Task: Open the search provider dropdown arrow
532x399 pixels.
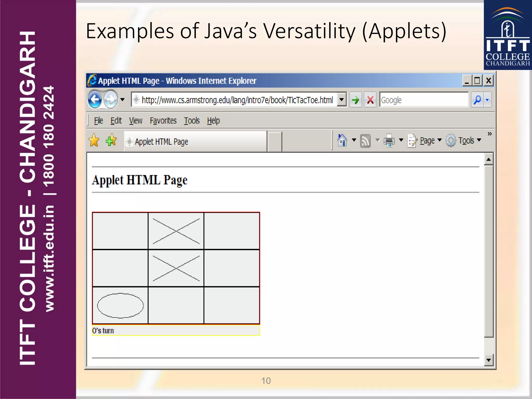Action: [487, 99]
